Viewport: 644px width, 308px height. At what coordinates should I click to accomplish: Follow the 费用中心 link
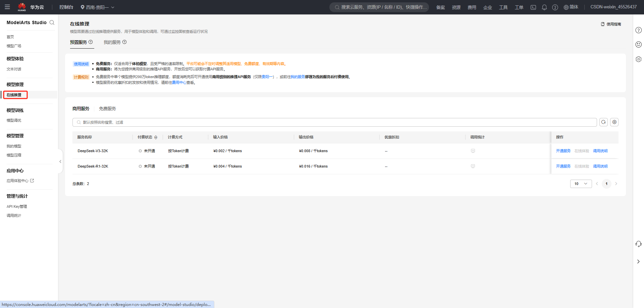tap(179, 82)
